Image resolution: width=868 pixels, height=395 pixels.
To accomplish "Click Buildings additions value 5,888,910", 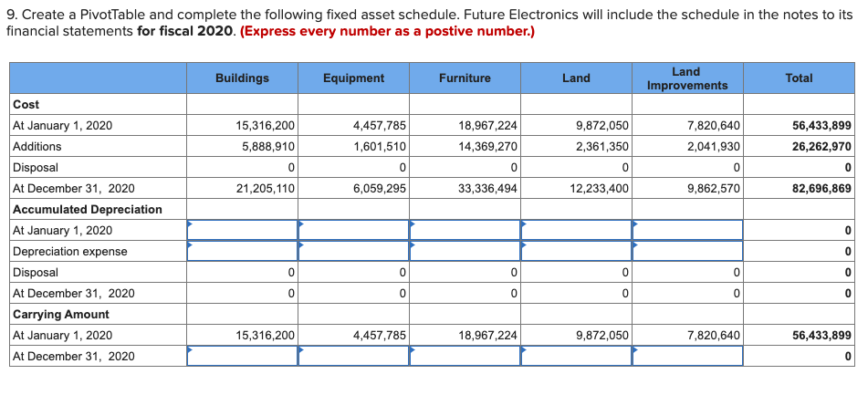I will (266, 147).
